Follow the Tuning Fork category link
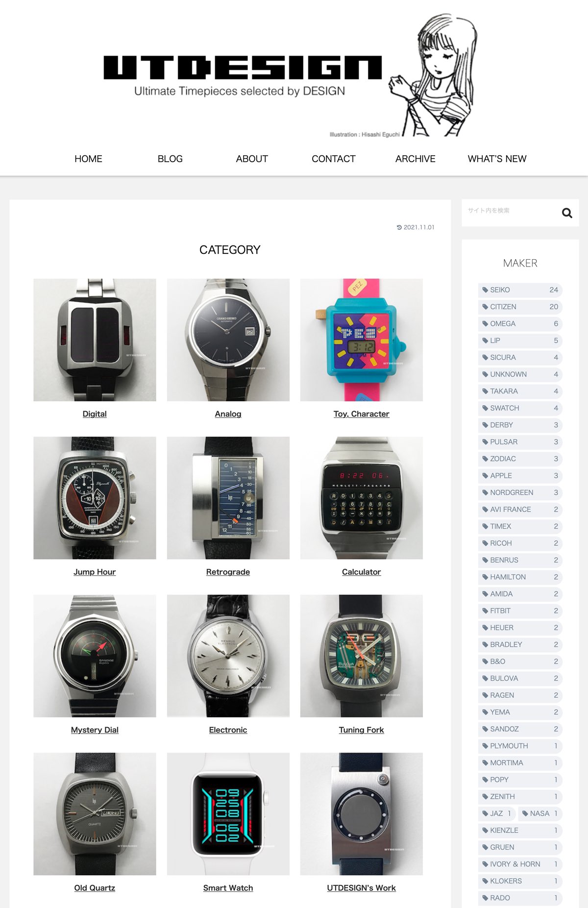 361,730
